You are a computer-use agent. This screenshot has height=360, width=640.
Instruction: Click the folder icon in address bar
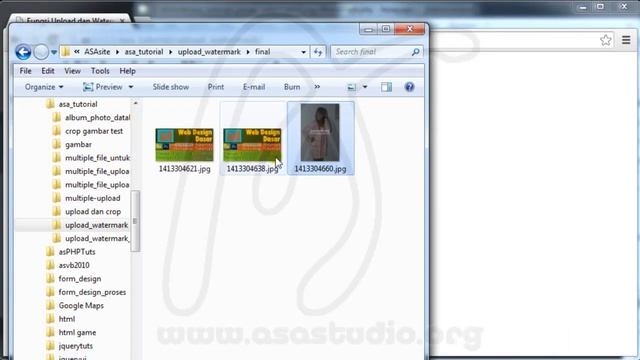tap(66, 52)
